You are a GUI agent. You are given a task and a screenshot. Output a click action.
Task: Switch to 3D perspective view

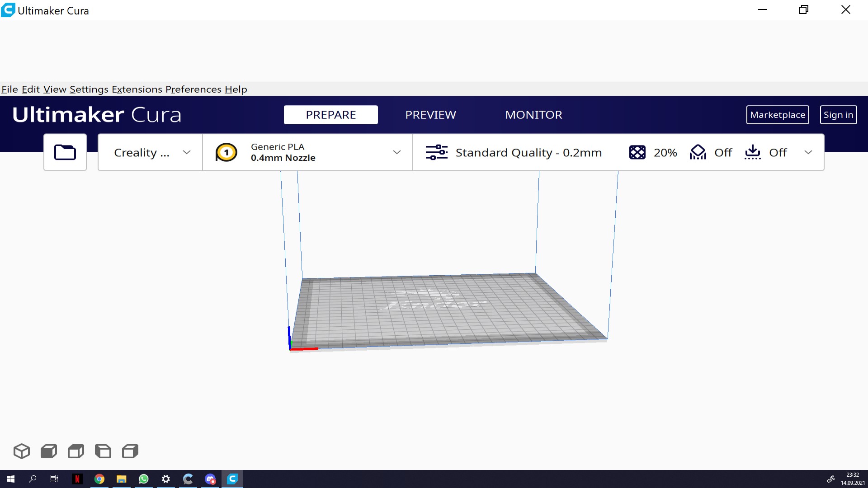(21, 451)
